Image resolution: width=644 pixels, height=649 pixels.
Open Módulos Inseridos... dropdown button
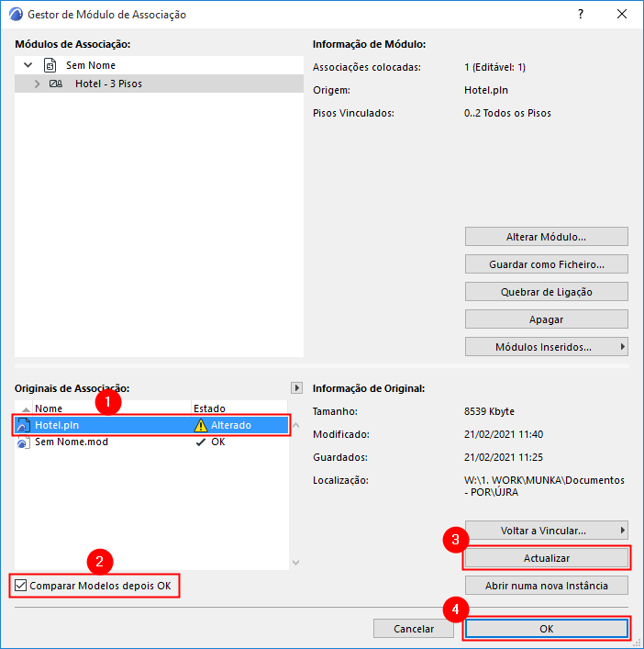pyautogui.click(x=546, y=347)
